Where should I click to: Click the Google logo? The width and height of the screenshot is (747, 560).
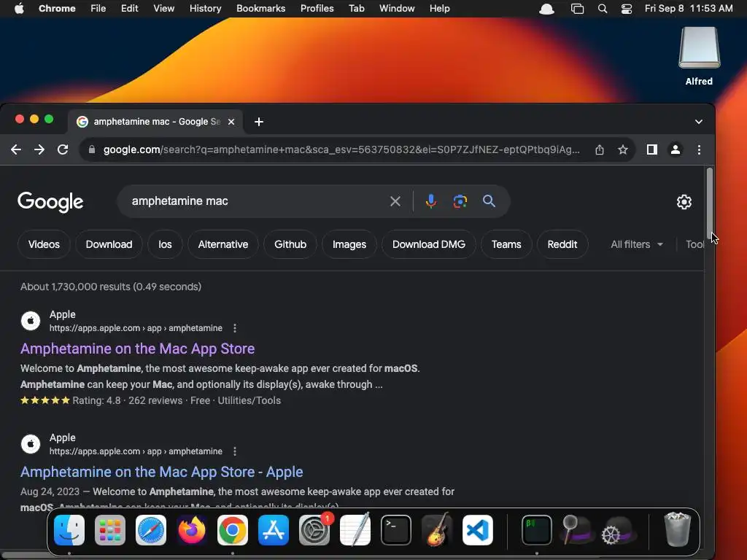(x=50, y=202)
